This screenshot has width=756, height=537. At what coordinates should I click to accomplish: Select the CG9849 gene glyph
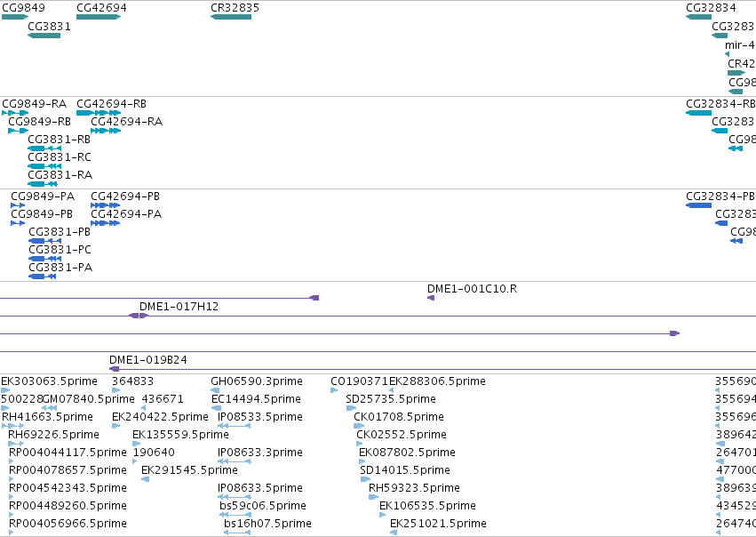point(15,17)
